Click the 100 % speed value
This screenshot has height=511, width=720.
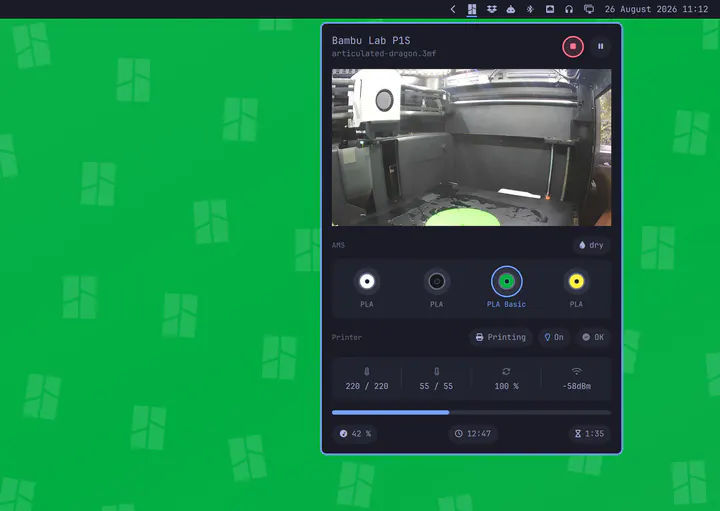506,386
